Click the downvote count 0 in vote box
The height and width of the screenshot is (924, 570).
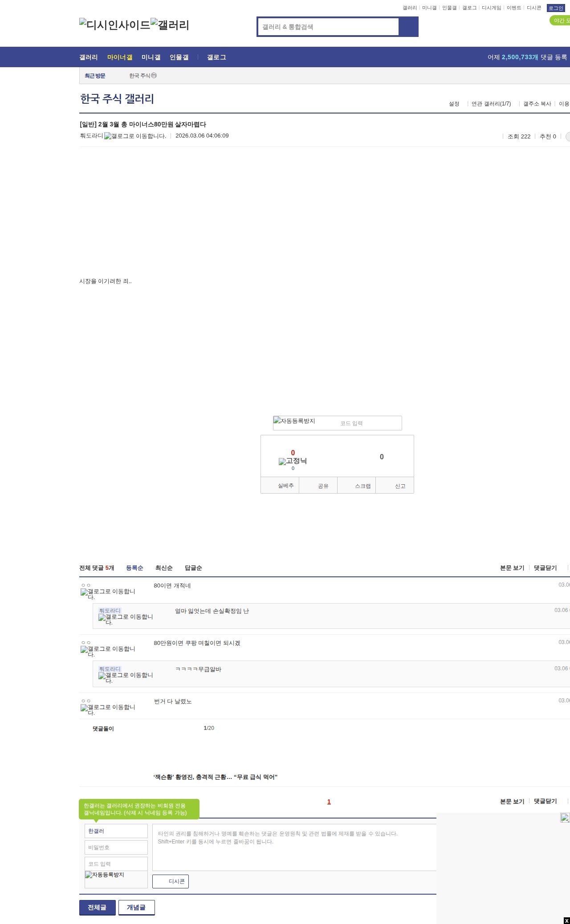pos(382,457)
